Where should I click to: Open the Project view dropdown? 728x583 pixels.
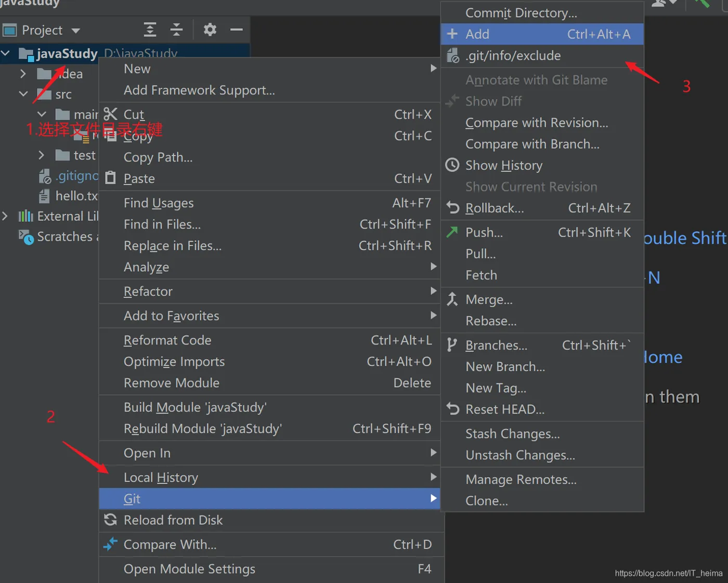coord(76,31)
